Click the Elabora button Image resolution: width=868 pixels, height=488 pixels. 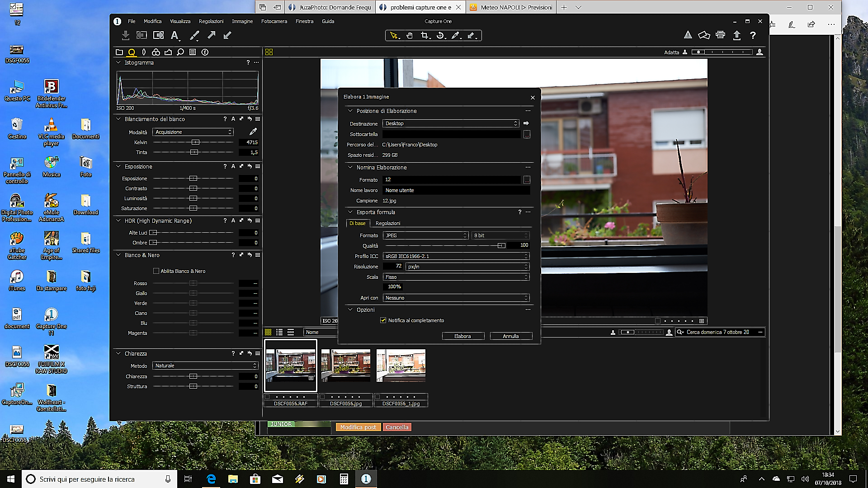click(463, 336)
